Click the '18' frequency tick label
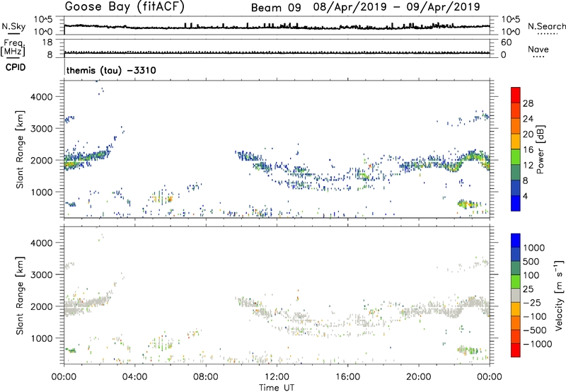 pos(47,42)
